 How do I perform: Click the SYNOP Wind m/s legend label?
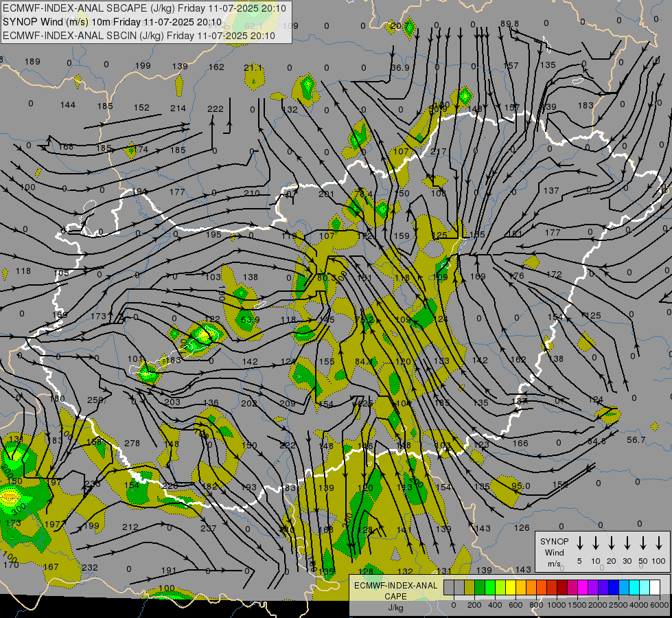[554, 552]
